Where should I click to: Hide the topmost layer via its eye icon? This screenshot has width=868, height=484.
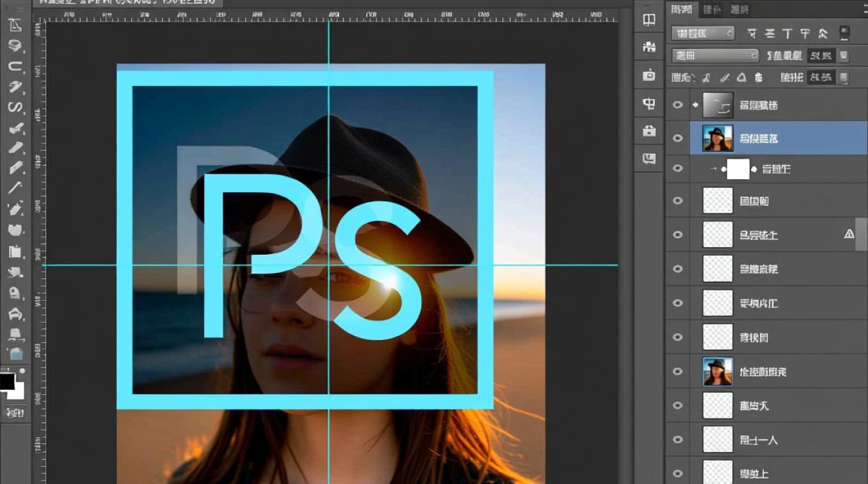pyautogui.click(x=677, y=105)
